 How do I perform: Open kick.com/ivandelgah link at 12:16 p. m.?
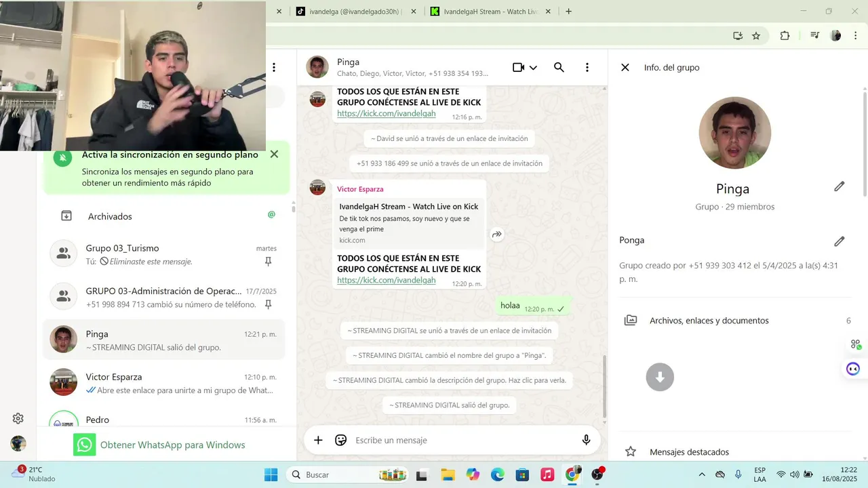pos(386,113)
